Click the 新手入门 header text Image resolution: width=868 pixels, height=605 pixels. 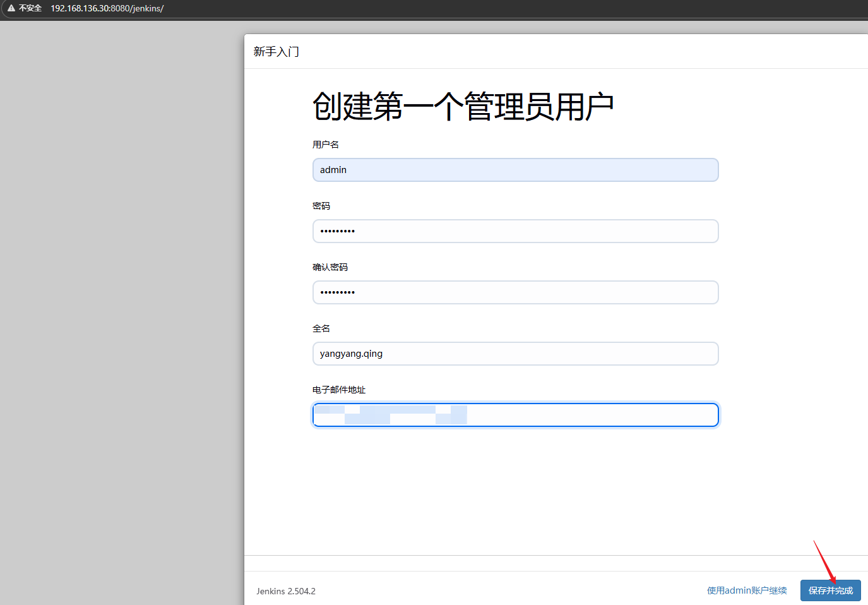click(276, 51)
